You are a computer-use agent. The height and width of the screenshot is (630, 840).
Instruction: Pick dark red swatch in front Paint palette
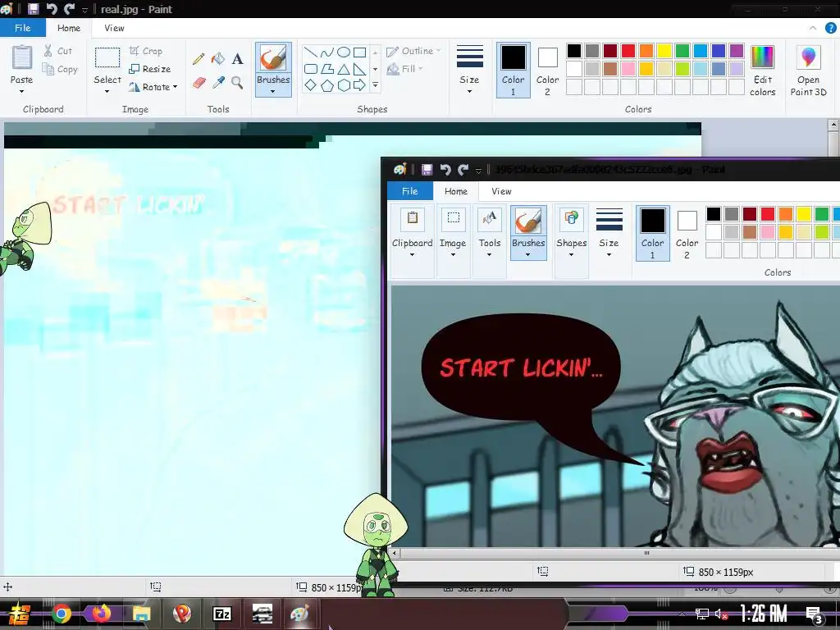click(750, 214)
